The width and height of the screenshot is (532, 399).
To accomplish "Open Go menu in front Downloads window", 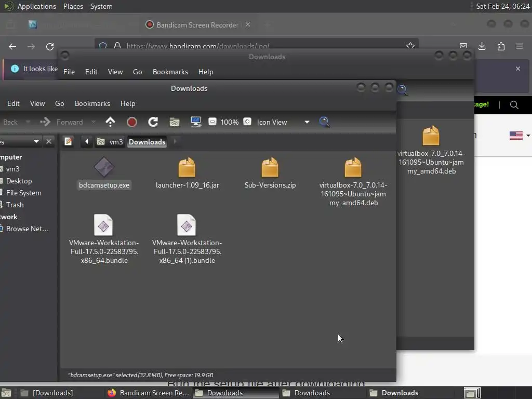I will (x=59, y=103).
